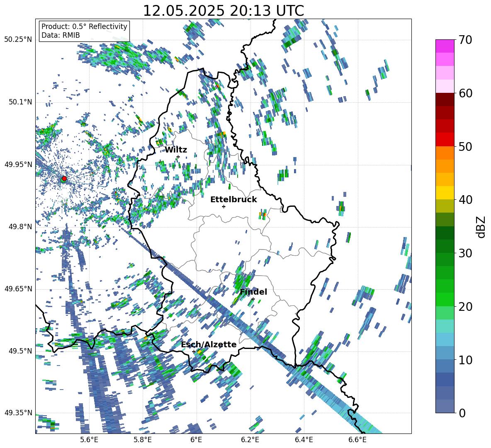Image resolution: width=491 pixels, height=448 pixels.
Task: Click the 0 colorbar tick label
Action: [462, 413]
